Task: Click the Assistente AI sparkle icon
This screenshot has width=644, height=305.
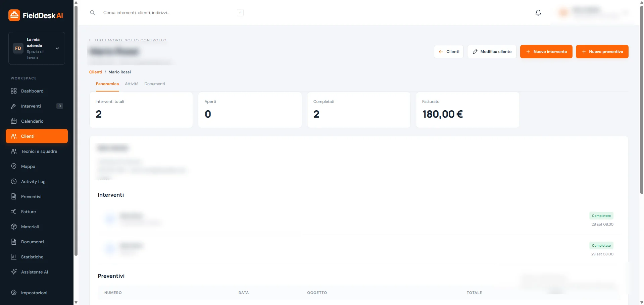Action: [x=14, y=272]
